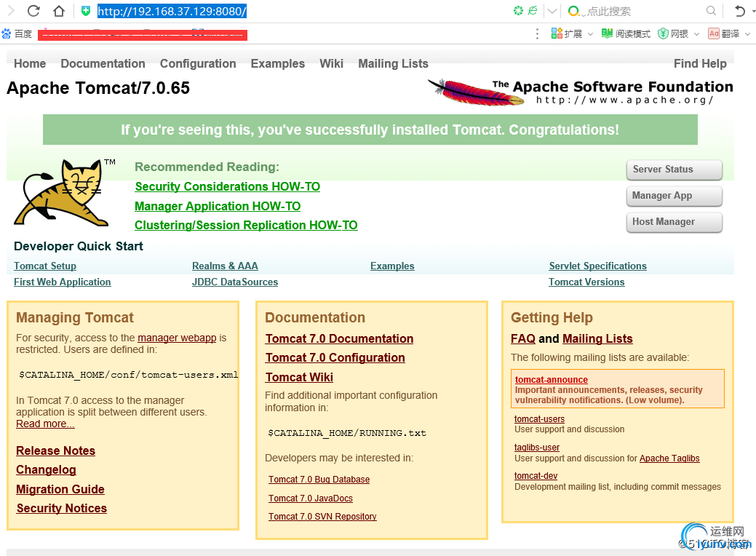The image size is (756, 556).
Task: Open the Tomcat Setup link
Action: [45, 266]
